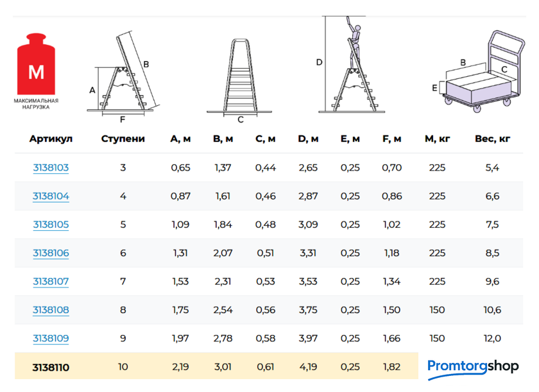
Task: Click the side-view ladder dimension diagram
Action: pos(124,74)
